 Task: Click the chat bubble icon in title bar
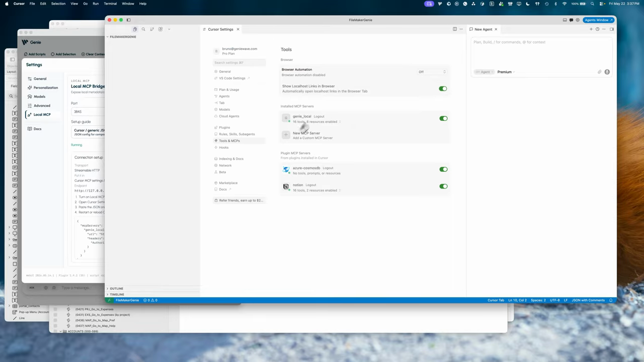point(571,20)
